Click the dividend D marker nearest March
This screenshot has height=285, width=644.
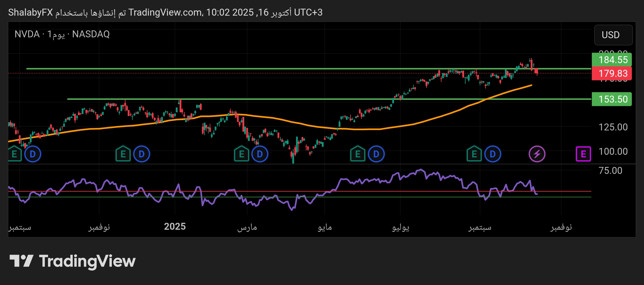click(260, 154)
